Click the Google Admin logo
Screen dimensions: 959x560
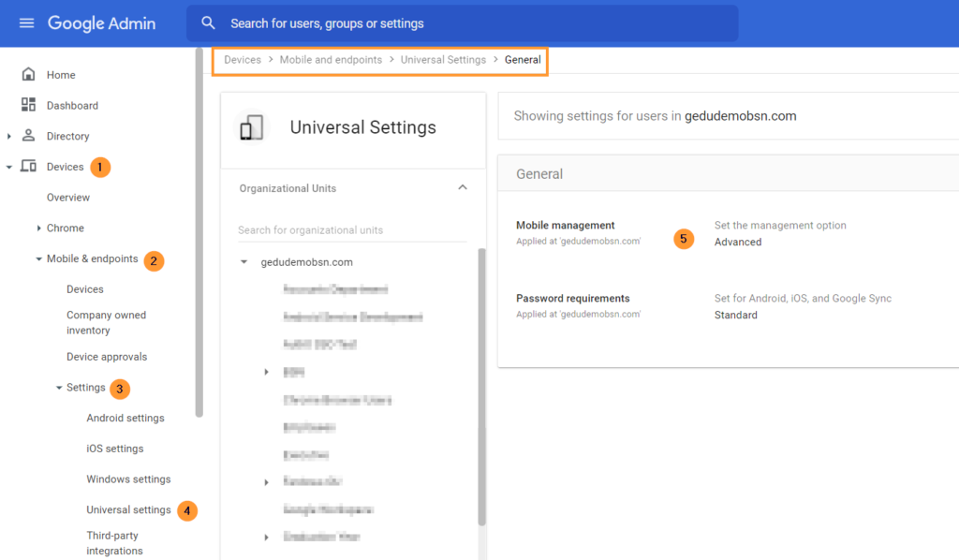click(101, 23)
